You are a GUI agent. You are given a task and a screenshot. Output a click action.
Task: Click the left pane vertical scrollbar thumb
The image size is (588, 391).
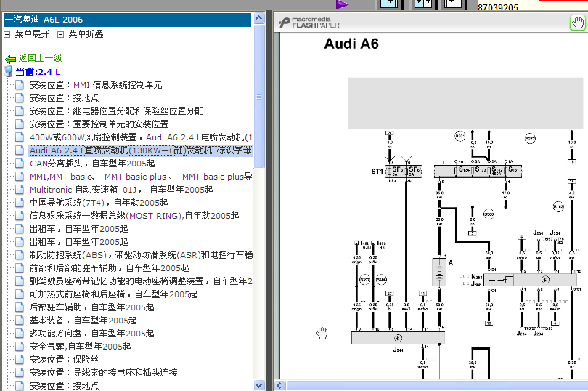point(258,96)
